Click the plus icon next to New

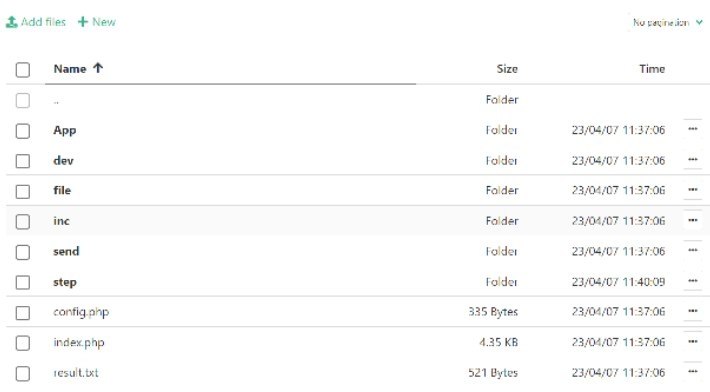(x=82, y=22)
